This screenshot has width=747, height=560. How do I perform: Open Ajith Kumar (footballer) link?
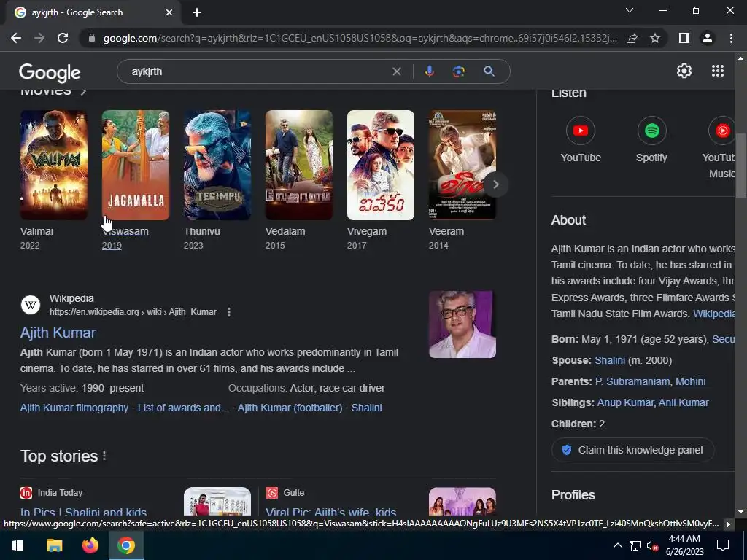point(290,408)
